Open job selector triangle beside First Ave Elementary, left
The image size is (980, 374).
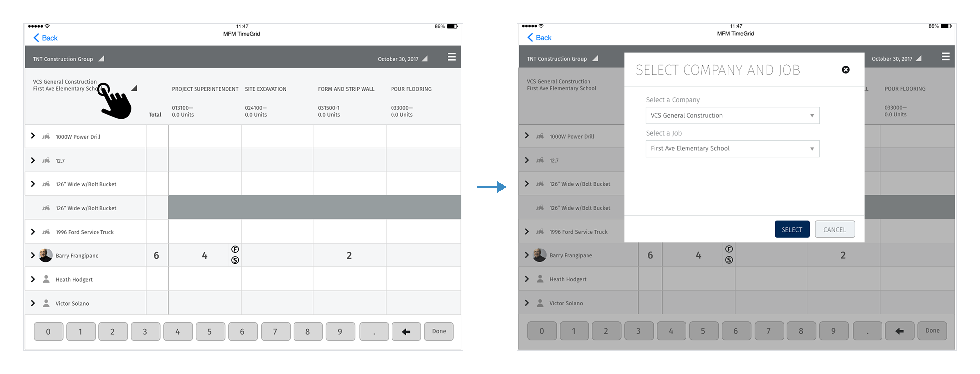pyautogui.click(x=134, y=88)
